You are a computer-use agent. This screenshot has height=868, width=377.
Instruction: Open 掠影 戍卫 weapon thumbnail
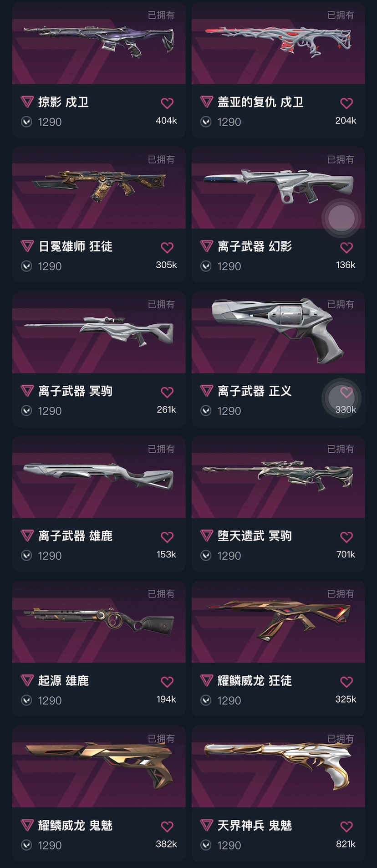pyautogui.click(x=99, y=42)
